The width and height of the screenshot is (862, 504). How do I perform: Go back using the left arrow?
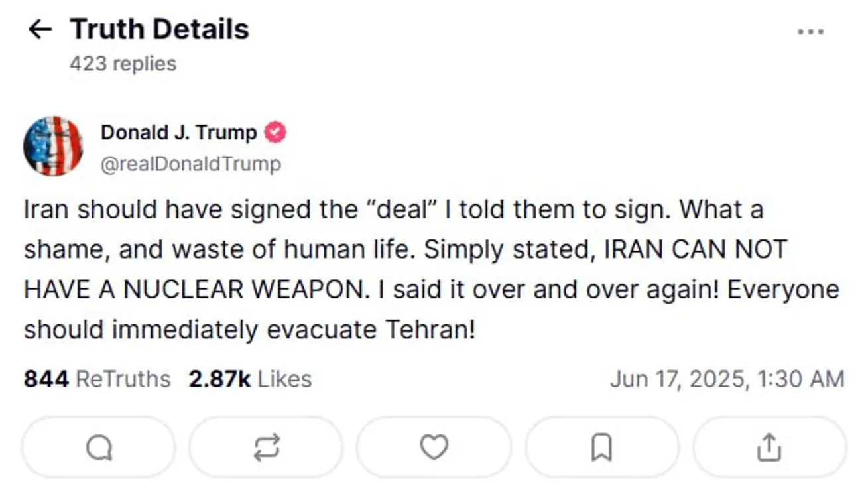coord(40,29)
